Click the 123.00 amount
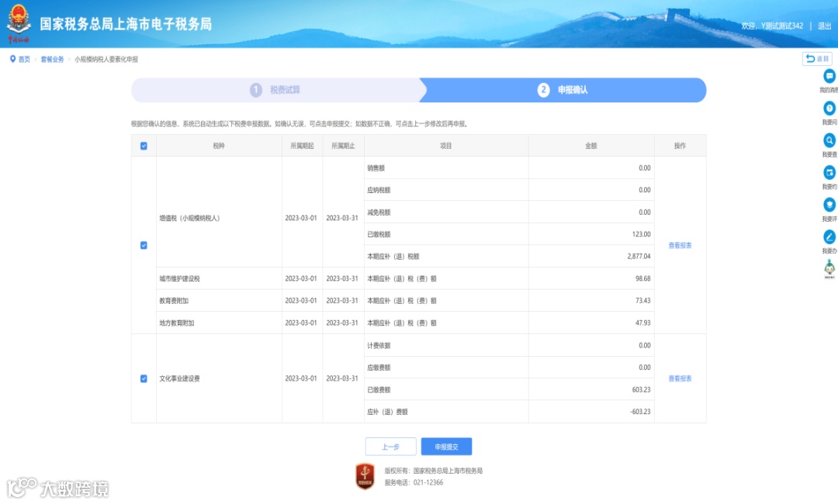 tap(642, 234)
